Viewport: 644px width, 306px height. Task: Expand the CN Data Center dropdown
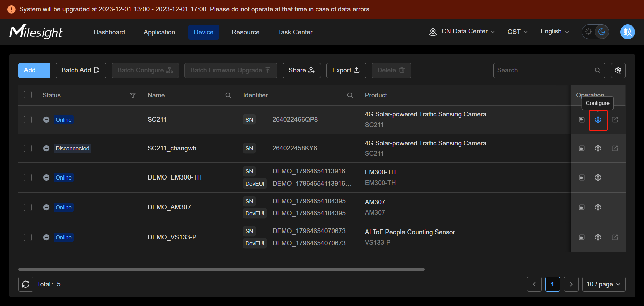[462, 32]
